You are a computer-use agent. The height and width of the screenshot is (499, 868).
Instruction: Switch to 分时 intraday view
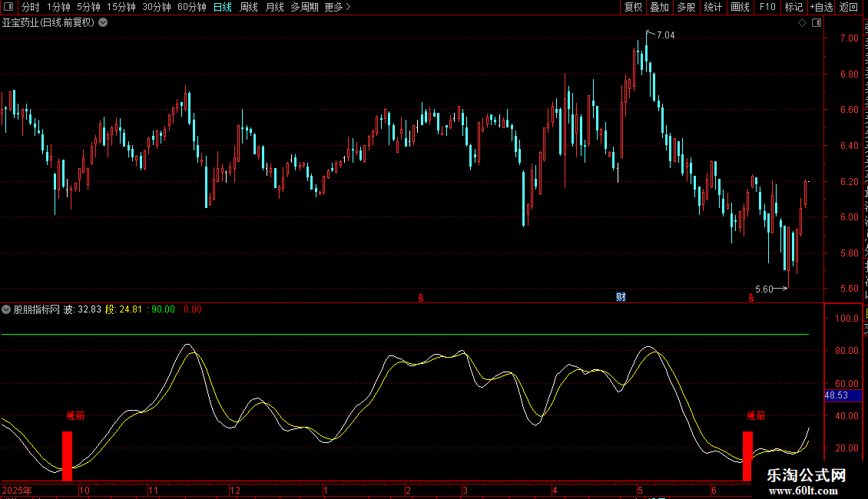point(31,7)
